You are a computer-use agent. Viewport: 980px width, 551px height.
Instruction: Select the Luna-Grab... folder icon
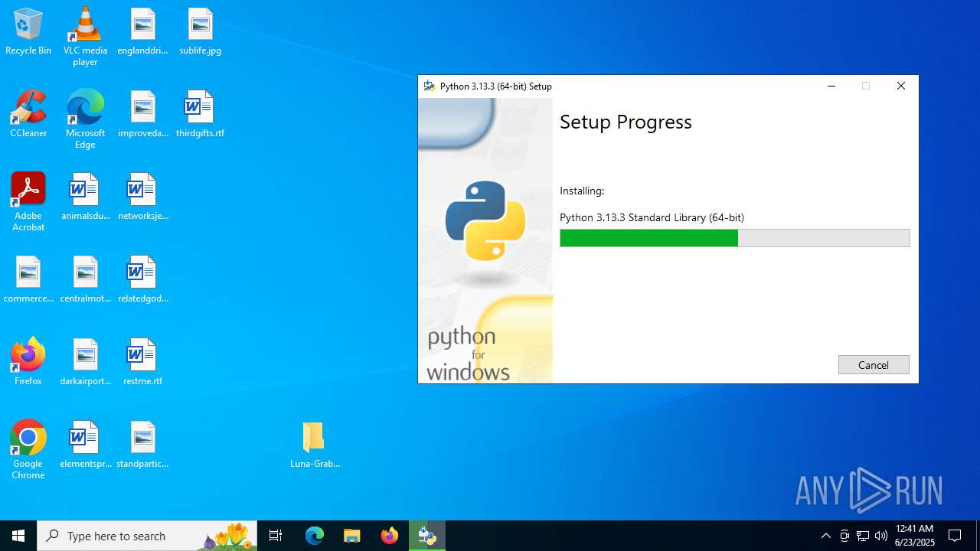(315, 445)
